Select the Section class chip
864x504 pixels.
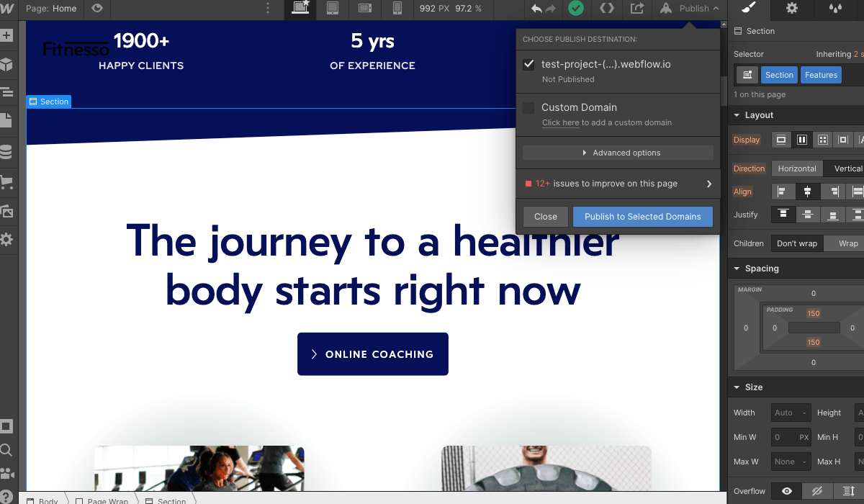pos(779,75)
